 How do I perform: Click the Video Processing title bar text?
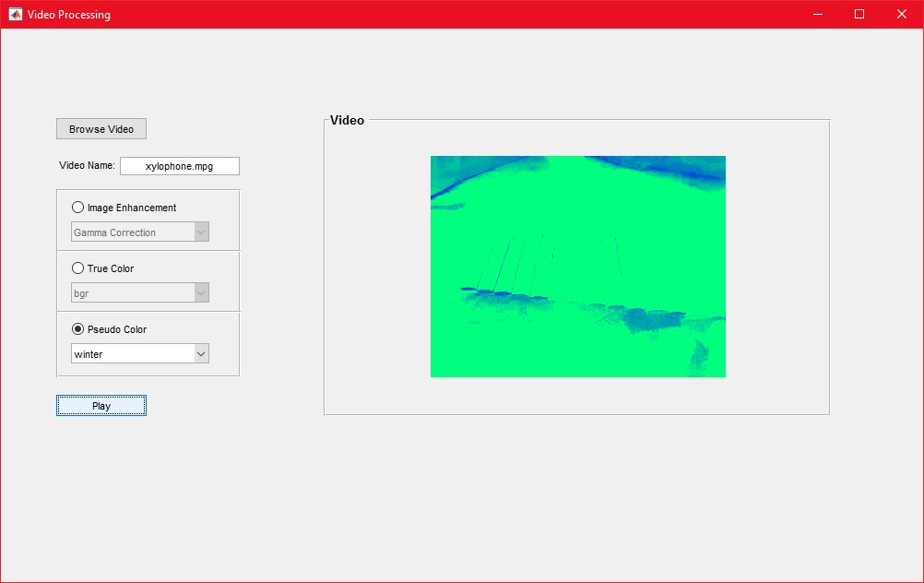tap(69, 15)
